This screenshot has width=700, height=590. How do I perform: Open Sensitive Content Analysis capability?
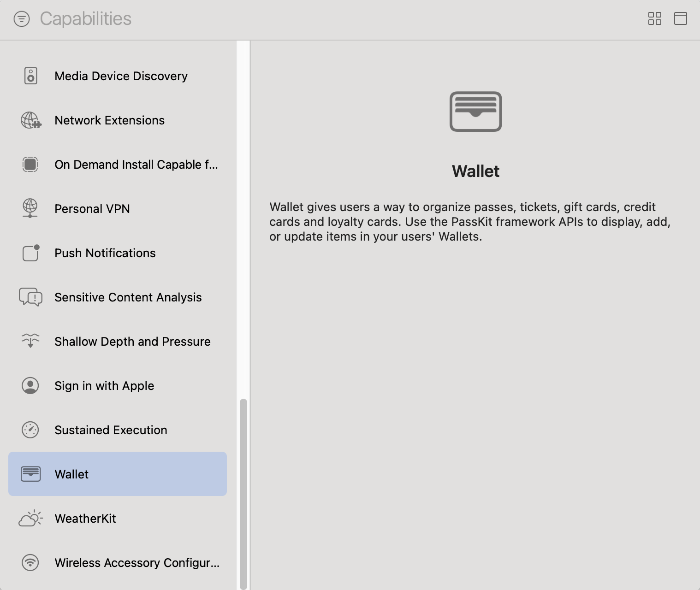(118, 297)
